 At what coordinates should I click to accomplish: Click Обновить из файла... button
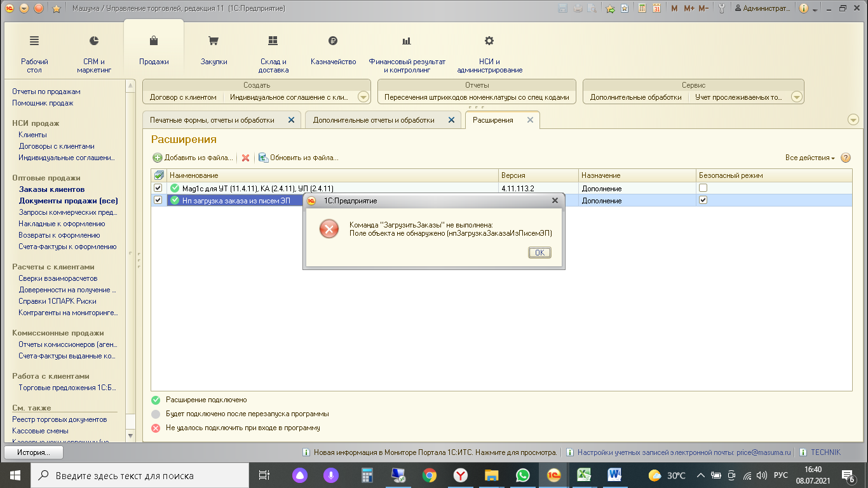(299, 158)
